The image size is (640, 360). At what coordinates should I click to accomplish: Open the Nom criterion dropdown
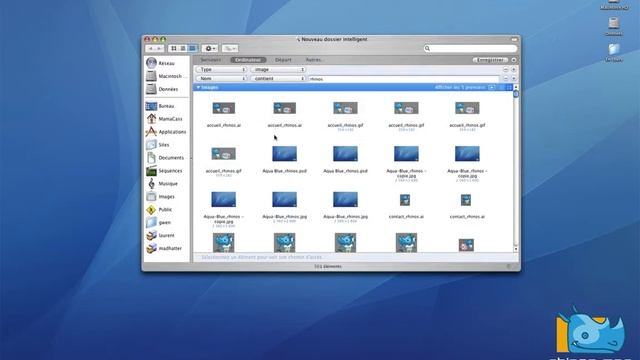pos(221,78)
